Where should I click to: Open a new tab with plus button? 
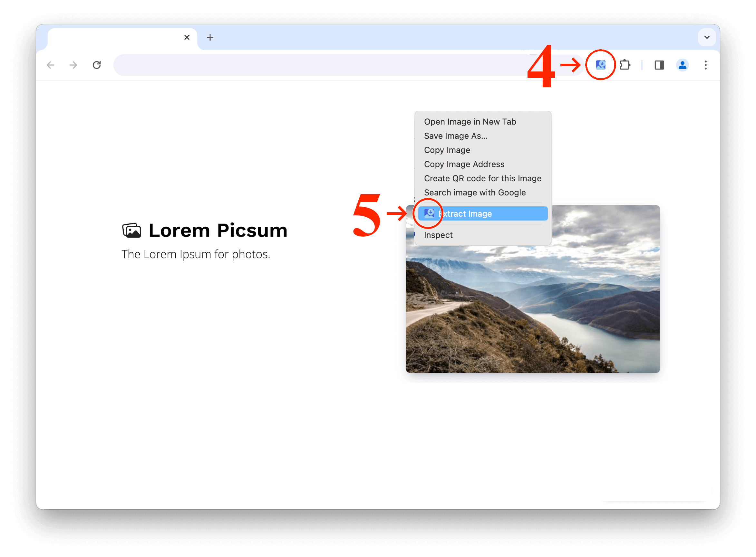coord(210,37)
